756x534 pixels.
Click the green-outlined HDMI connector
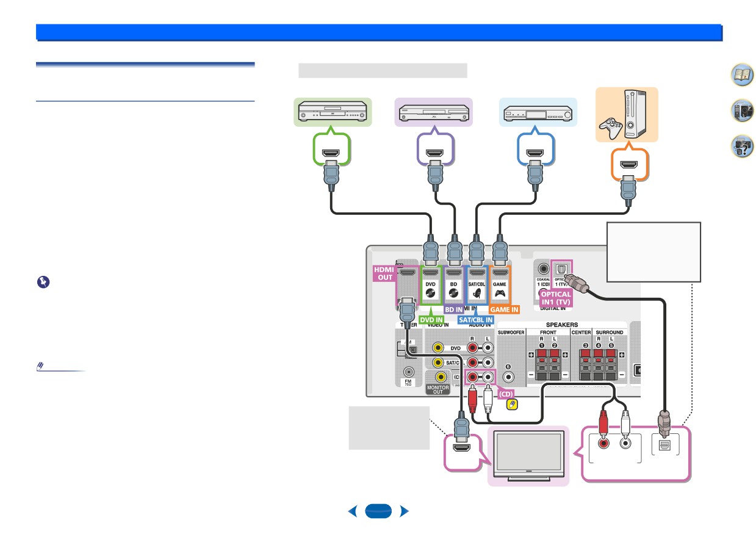332,153
